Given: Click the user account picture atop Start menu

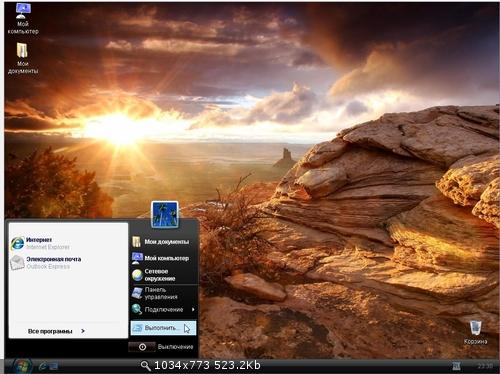Looking at the screenshot, I should tap(165, 215).
